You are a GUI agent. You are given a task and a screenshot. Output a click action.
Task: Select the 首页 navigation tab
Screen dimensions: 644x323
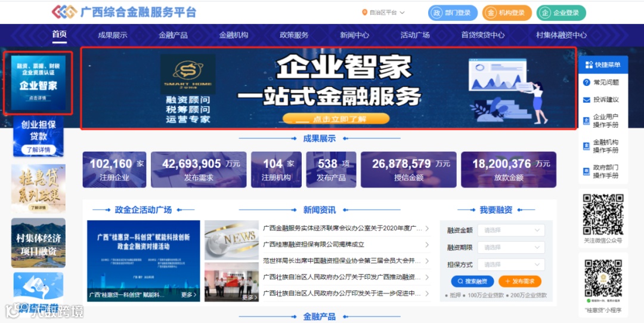(x=59, y=35)
